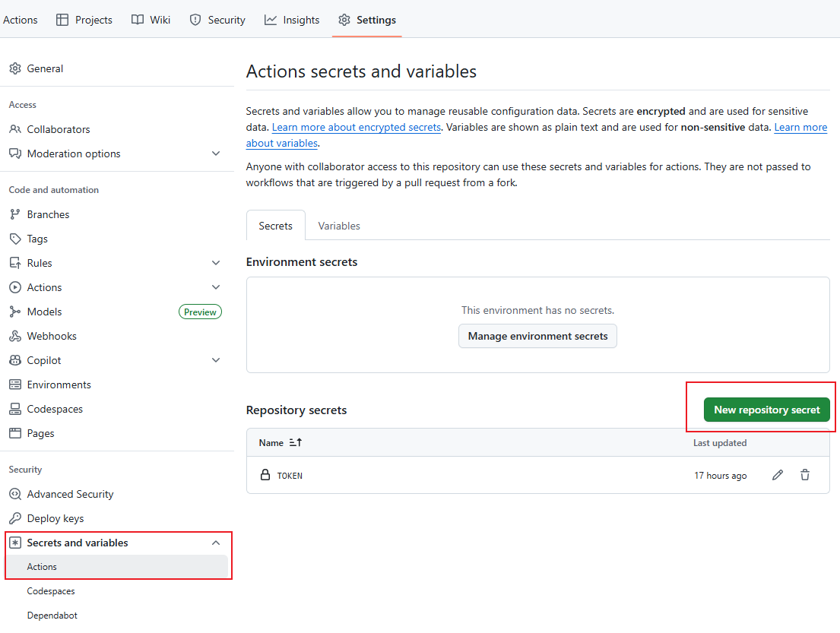Collapse the Secrets and variables section
This screenshot has height=633, width=840.
[216, 543]
